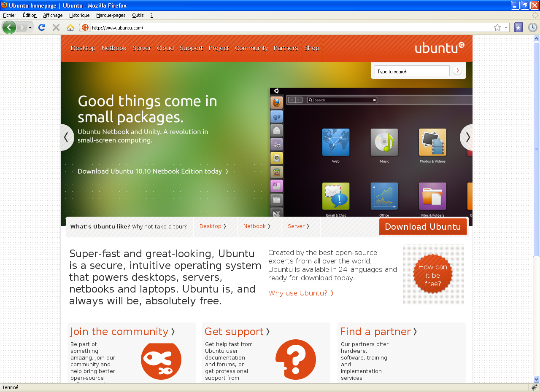Click the Type to search field
The image size is (540, 392).
tap(412, 71)
